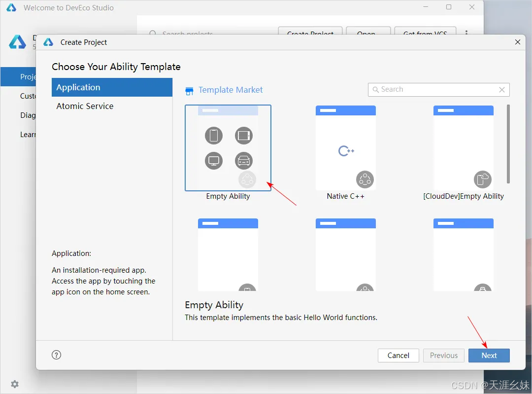Select Diagnose item in Welcome window sidebar
The height and width of the screenshot is (394, 532).
pos(18,115)
